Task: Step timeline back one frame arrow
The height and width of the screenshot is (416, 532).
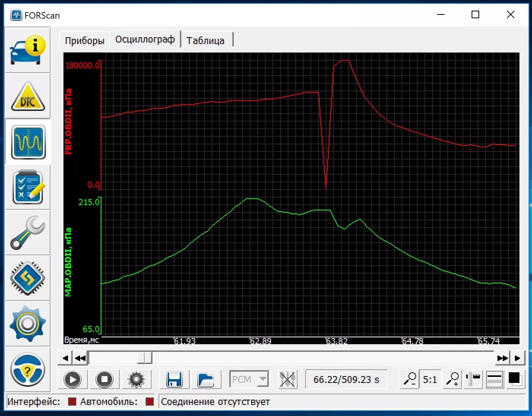Action: (65, 358)
